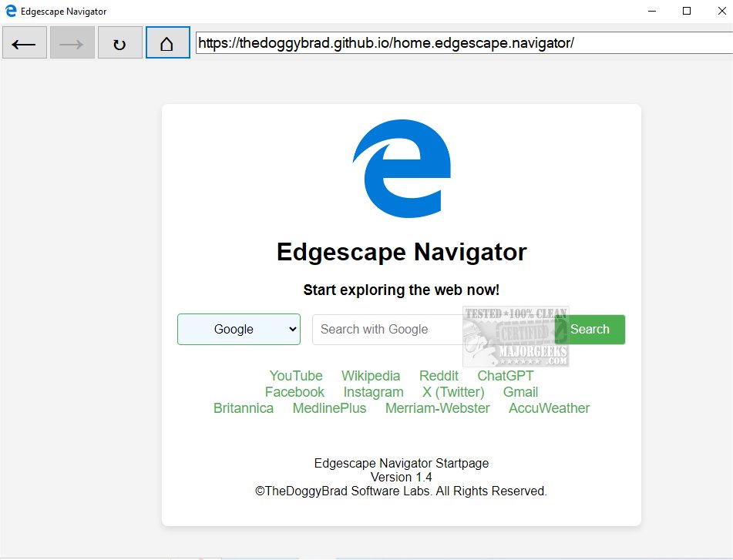
Task: Open the X (Twitter) link
Action: pos(453,392)
